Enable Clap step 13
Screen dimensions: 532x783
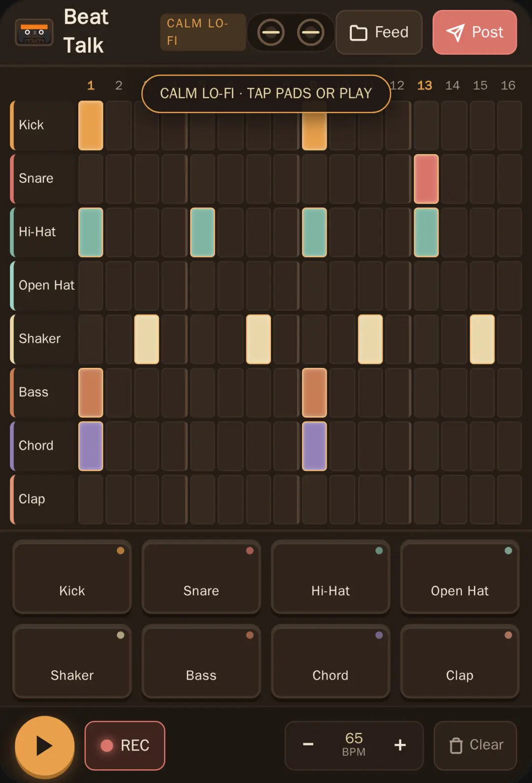coord(426,499)
